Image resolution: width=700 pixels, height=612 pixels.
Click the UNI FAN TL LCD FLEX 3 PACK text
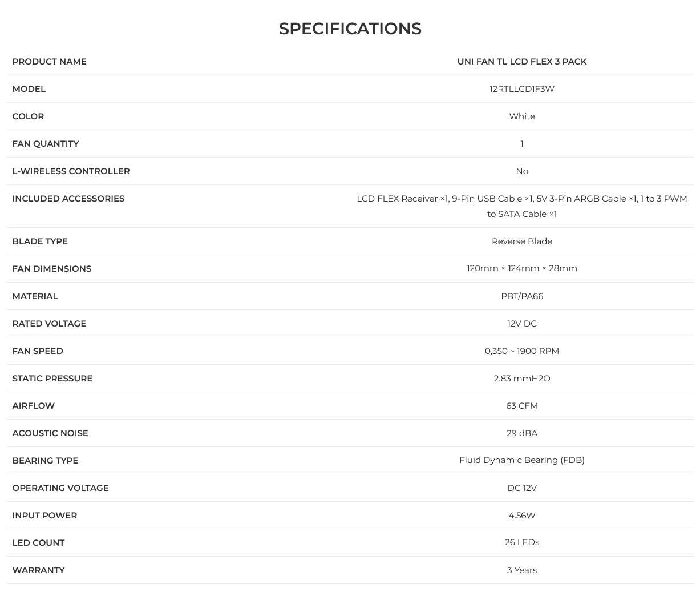coord(522,62)
